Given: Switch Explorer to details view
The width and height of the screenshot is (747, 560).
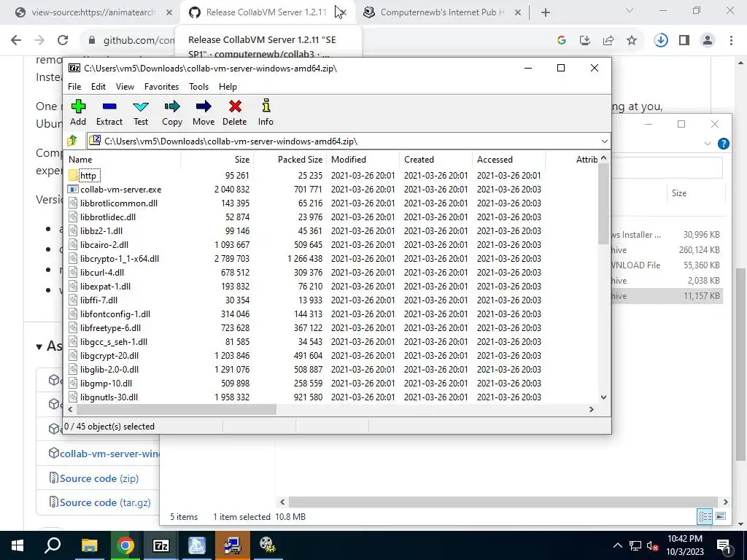Looking at the screenshot, I should pyautogui.click(x=705, y=516).
